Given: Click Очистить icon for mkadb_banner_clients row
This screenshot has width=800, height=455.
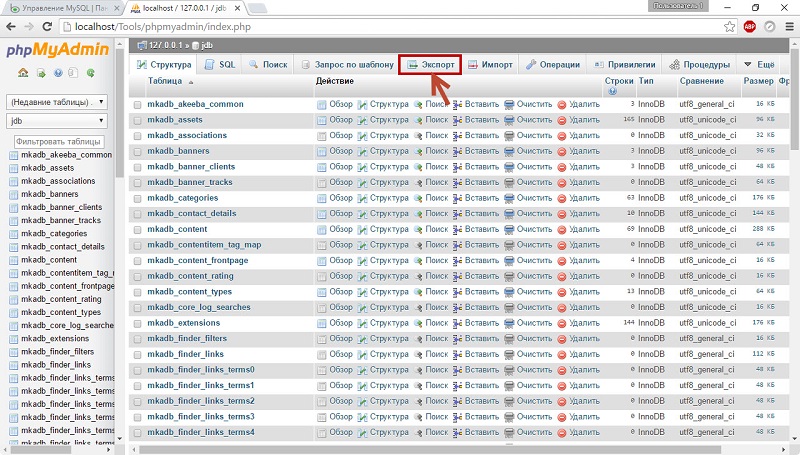Looking at the screenshot, I should 509,167.
